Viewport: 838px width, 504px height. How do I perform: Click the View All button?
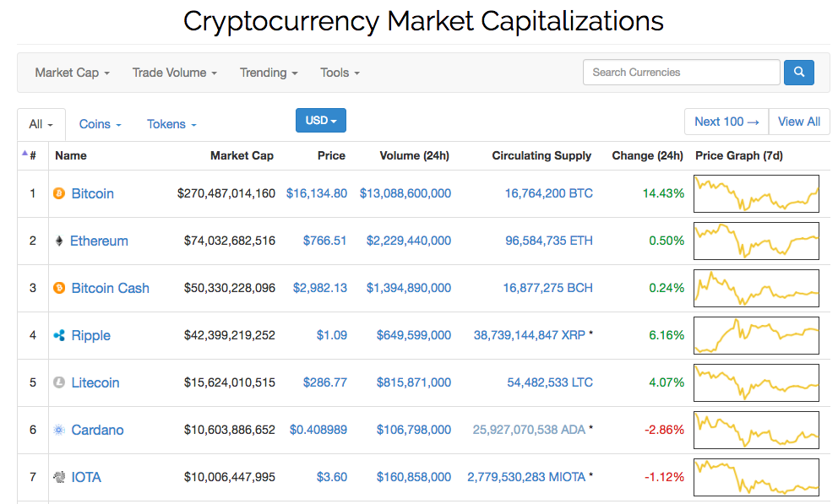pyautogui.click(x=799, y=122)
